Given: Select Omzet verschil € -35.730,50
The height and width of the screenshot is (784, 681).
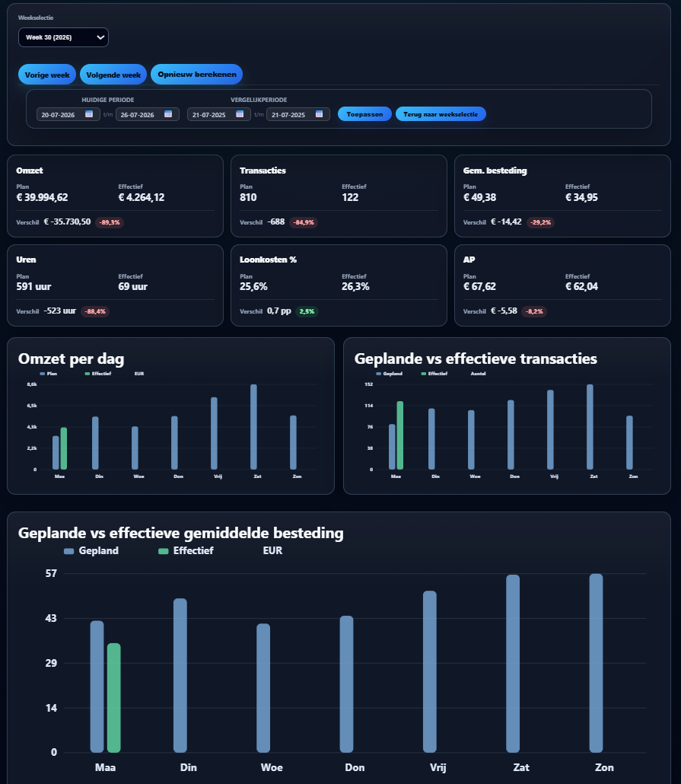Looking at the screenshot, I should tap(67, 221).
